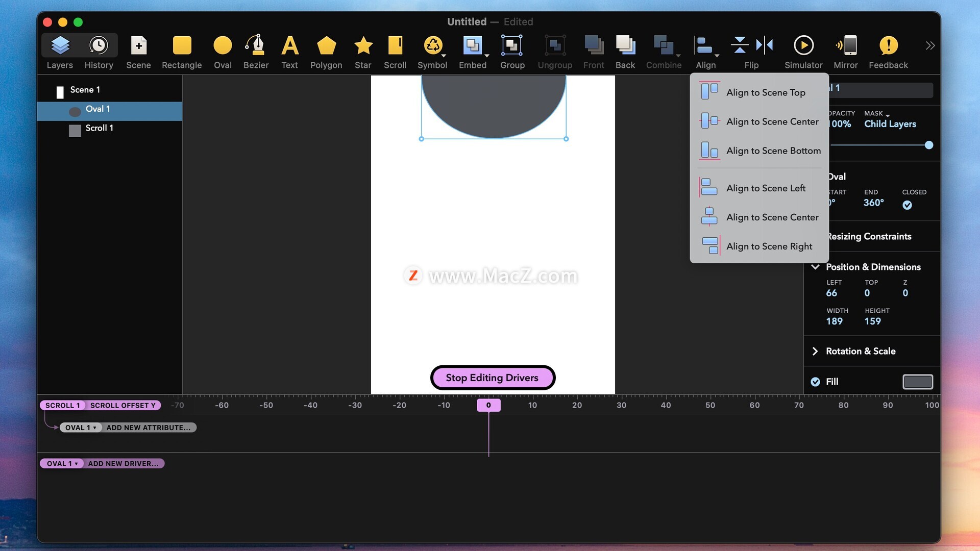Click the Group layers icon
Screen dimensions: 980x551
[x=512, y=46]
